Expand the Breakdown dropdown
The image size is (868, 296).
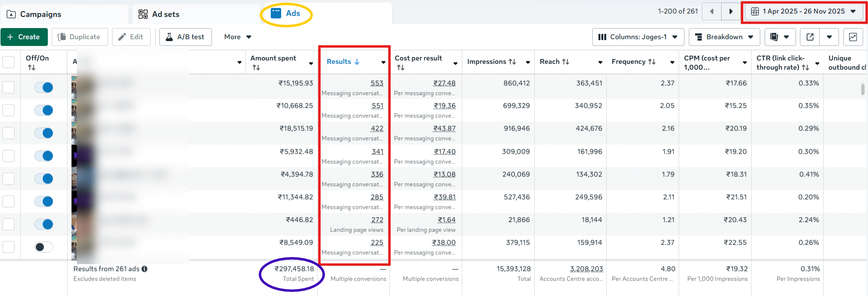[724, 37]
